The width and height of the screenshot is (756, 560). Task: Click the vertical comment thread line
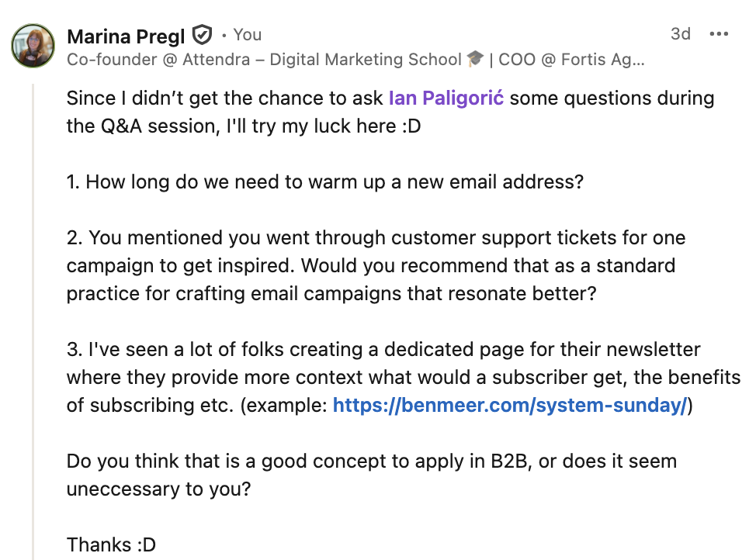coord(33,310)
